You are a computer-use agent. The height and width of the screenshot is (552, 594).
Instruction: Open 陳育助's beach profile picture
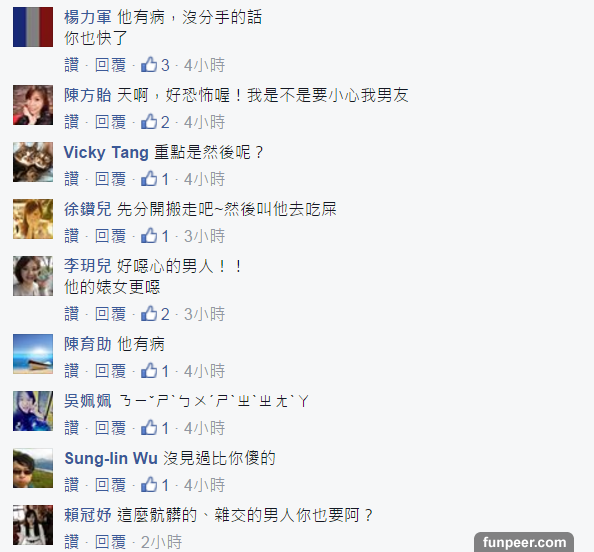point(33,354)
